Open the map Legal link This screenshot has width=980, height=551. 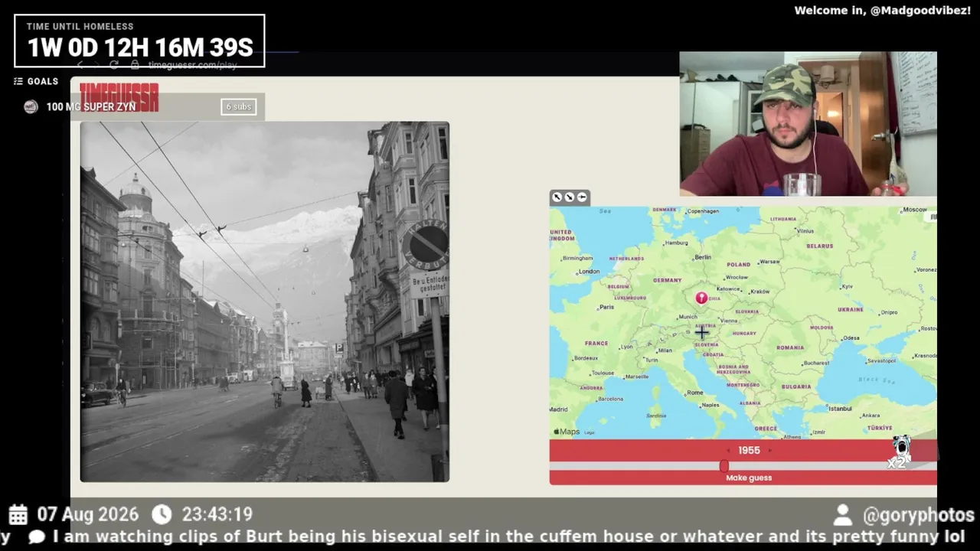click(590, 432)
